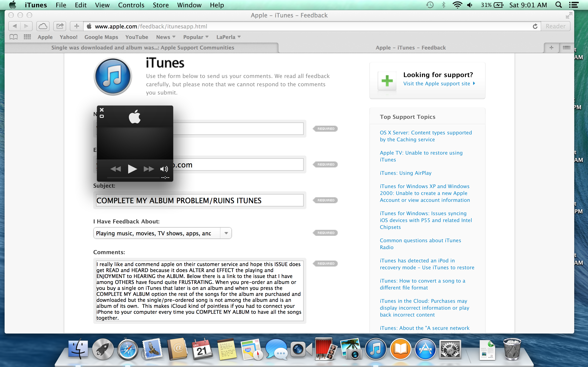Screen dimensions: 588x367
Task: Click the Share button in Safari toolbar
Action: click(x=60, y=26)
